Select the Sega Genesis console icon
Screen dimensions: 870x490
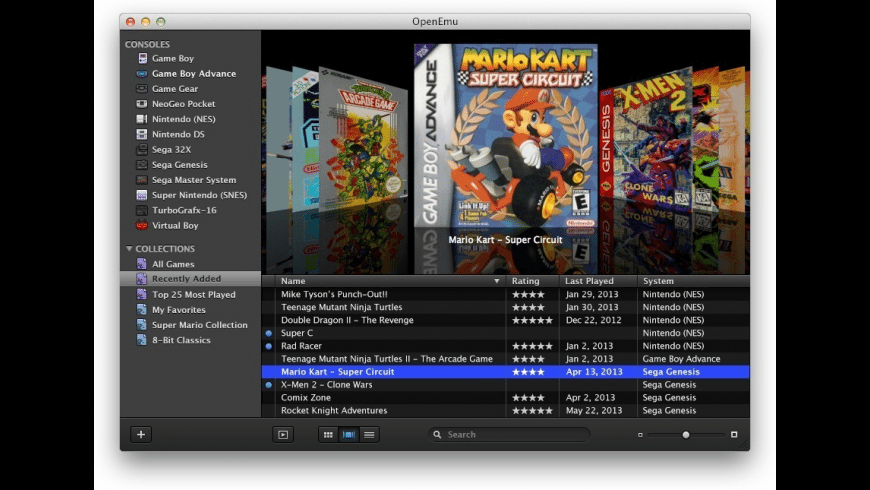(x=142, y=165)
